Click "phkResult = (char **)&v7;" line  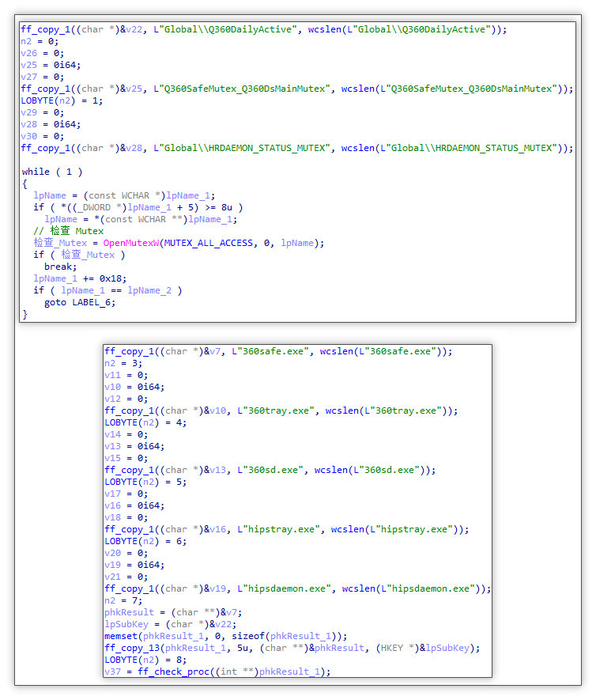point(173,612)
